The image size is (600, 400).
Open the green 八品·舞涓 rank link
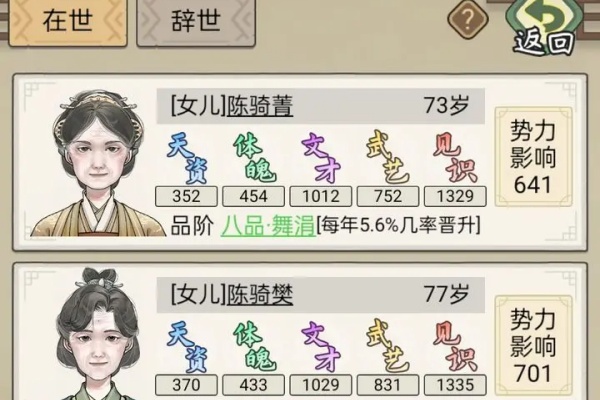pyautogui.click(x=268, y=226)
